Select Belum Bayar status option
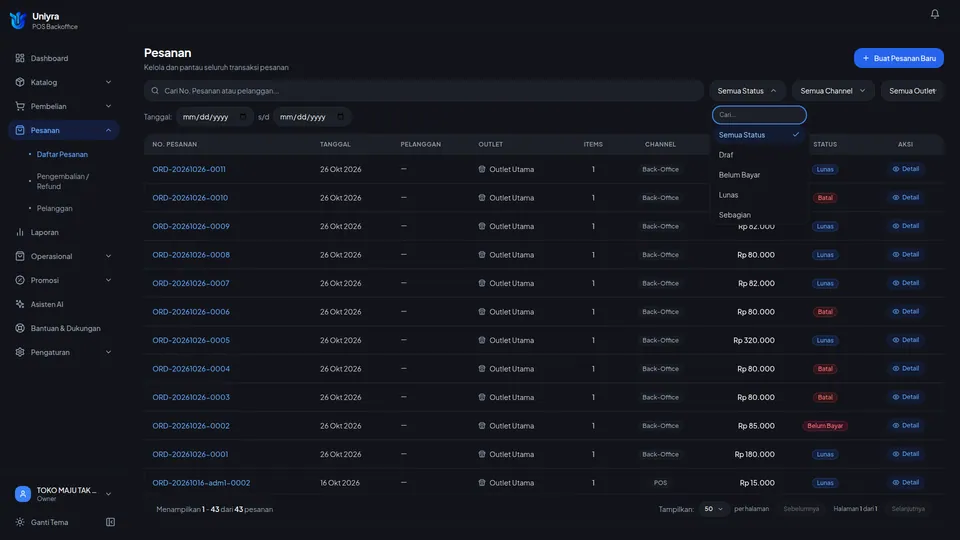960x540 pixels. (759, 175)
